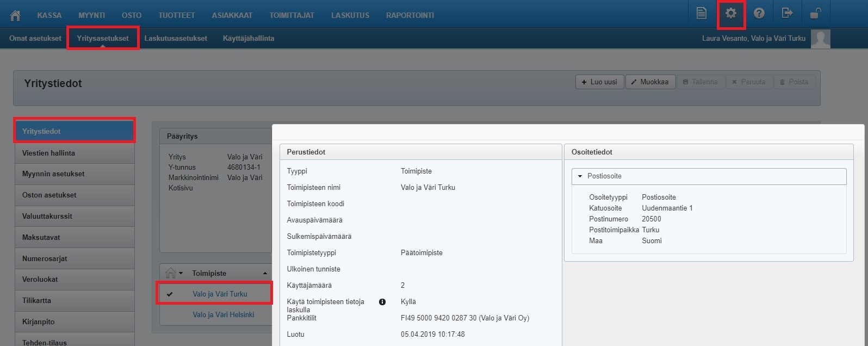
Task: Open settings via the gear icon
Action: click(x=730, y=14)
